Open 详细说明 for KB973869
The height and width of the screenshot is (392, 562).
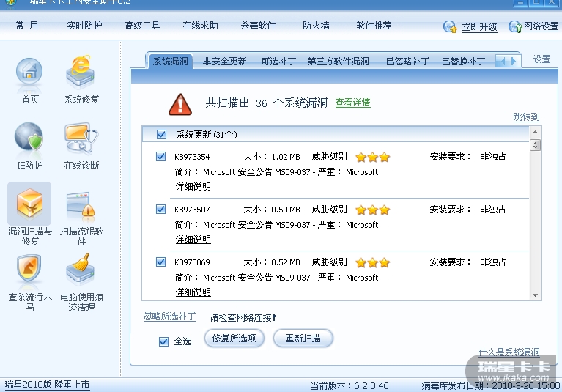coord(193,292)
